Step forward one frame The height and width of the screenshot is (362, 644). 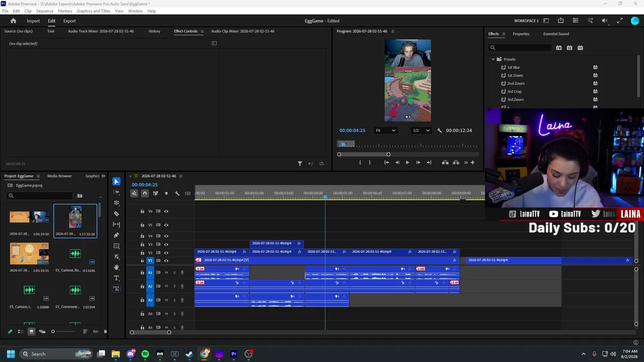click(418, 162)
